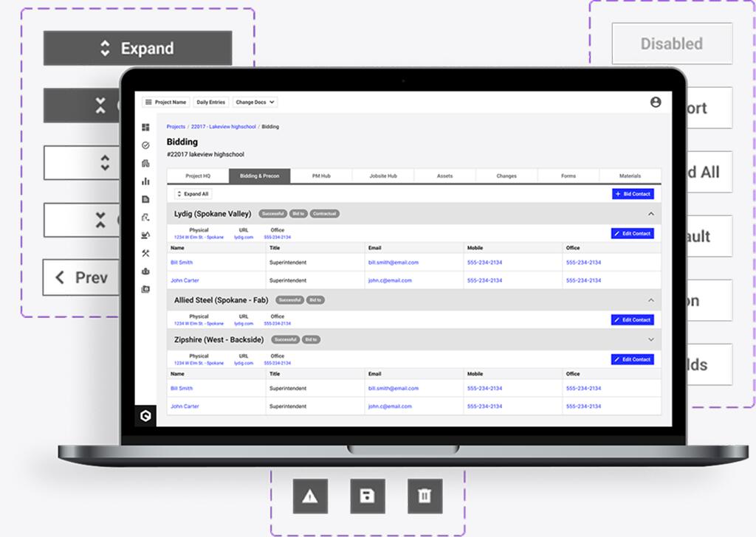
Task: Open the Change Docs dropdown
Action: [x=255, y=103]
